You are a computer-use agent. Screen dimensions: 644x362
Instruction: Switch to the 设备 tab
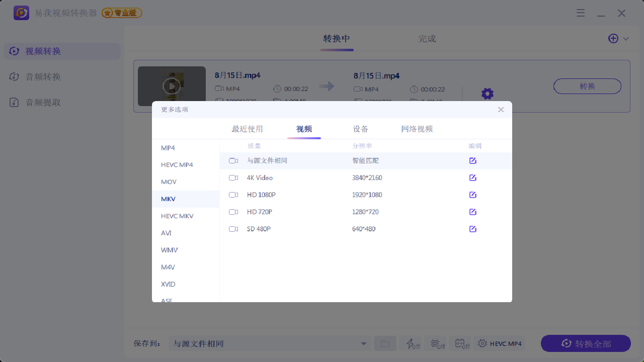click(x=360, y=129)
